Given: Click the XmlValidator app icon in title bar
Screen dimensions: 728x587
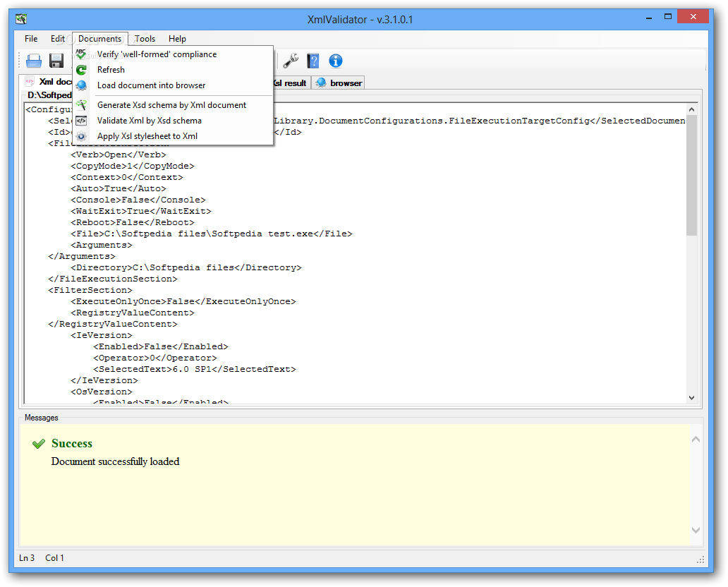Looking at the screenshot, I should click(x=21, y=19).
